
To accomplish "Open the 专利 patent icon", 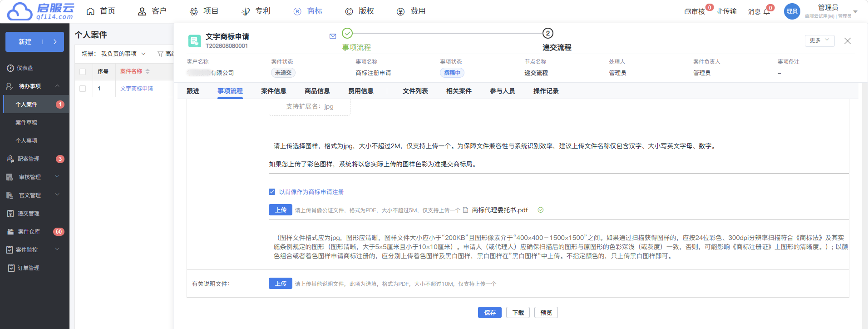I will point(246,11).
